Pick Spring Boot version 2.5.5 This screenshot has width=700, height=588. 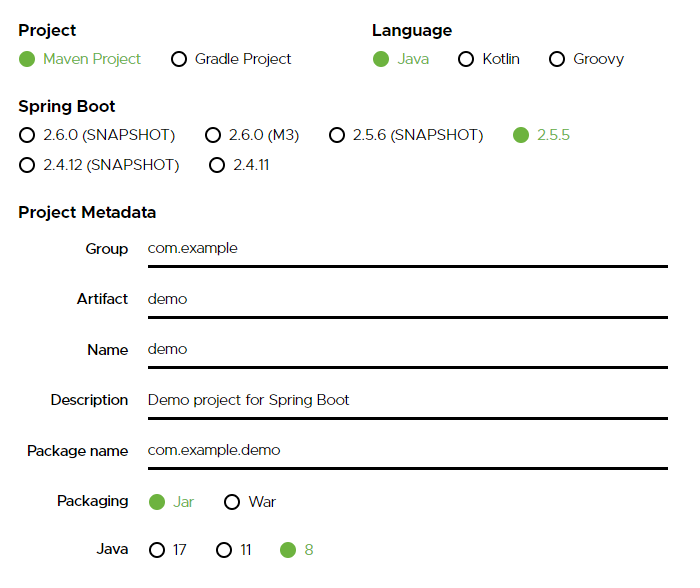click(521, 135)
